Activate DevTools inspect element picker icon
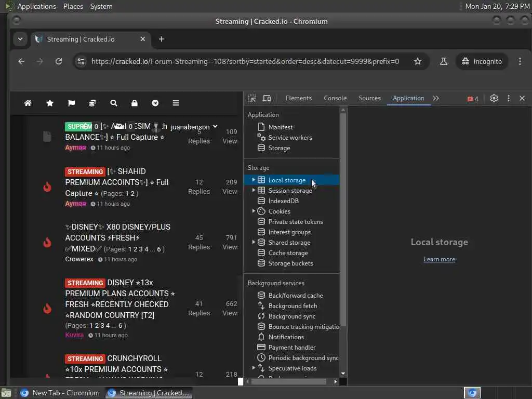Viewport: 532px width, 399px height. pos(252,98)
